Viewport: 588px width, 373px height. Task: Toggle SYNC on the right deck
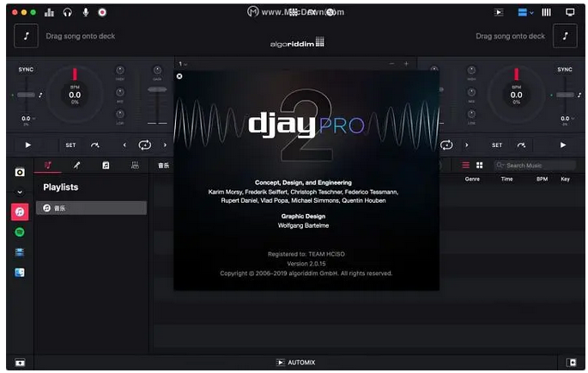(564, 70)
